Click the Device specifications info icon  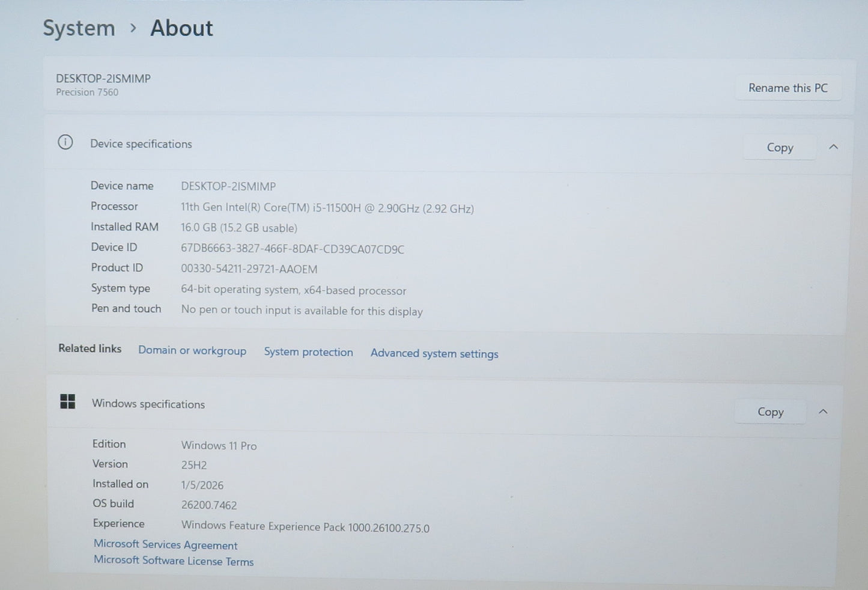65,142
